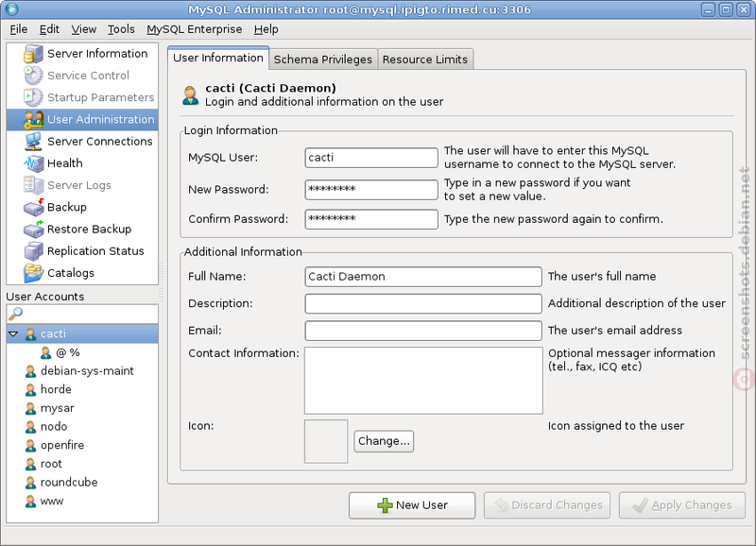Click the Startup Parameters icon
This screenshot has height=546, width=756.
point(33,97)
